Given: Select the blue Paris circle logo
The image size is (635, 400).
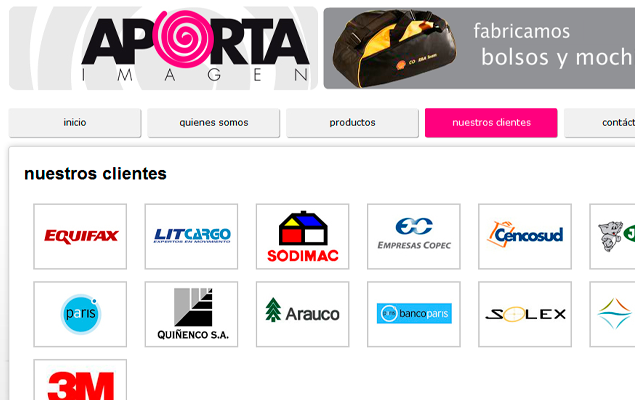Looking at the screenshot, I should pos(80,314).
